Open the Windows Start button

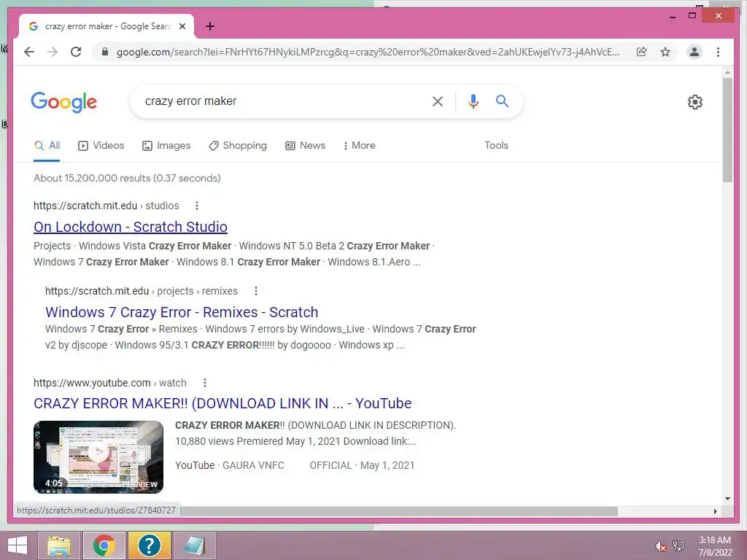click(18, 545)
